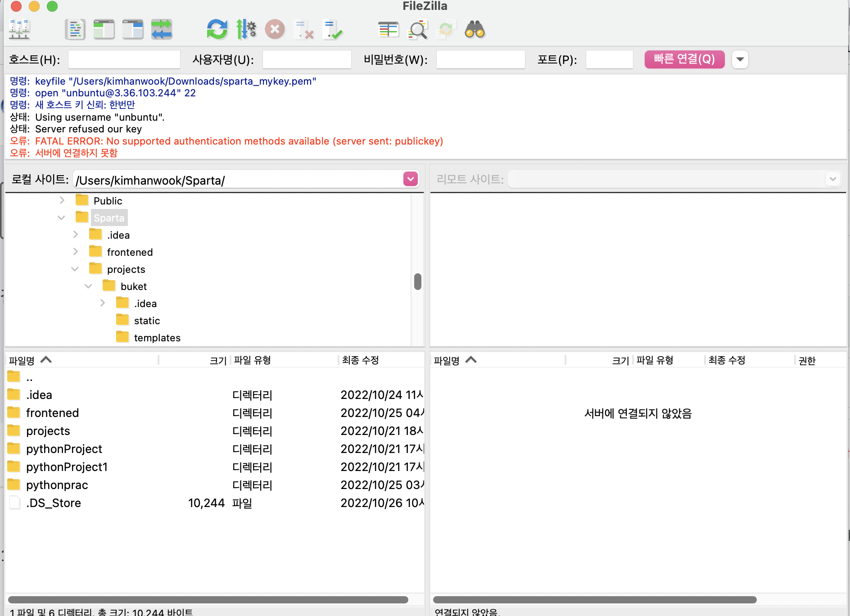Sort local files by 크기 column
850x616 pixels.
point(194,360)
